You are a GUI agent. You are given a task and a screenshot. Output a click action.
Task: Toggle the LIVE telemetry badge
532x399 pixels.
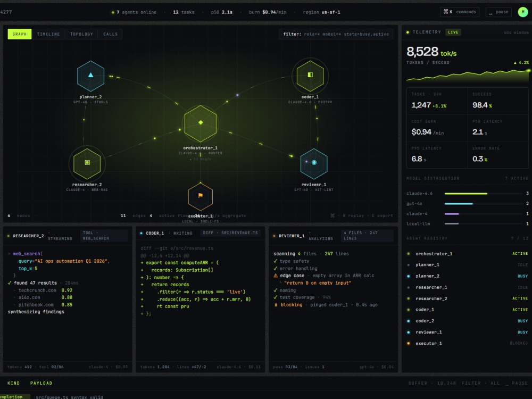pyautogui.click(x=453, y=32)
